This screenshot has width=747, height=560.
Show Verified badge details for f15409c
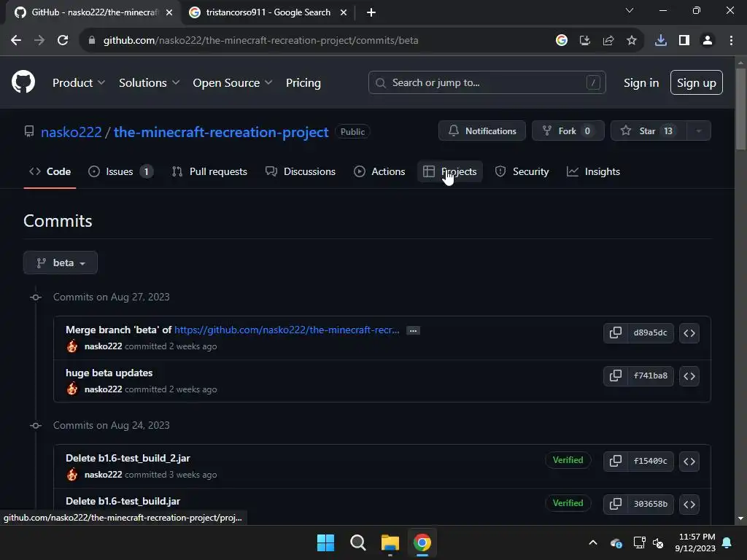(x=568, y=460)
